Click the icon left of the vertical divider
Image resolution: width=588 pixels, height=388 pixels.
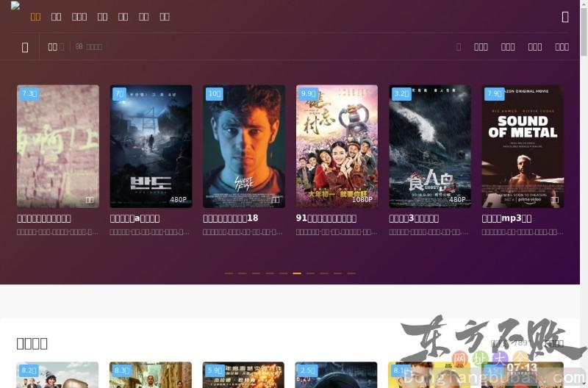pyautogui.click(x=25, y=47)
